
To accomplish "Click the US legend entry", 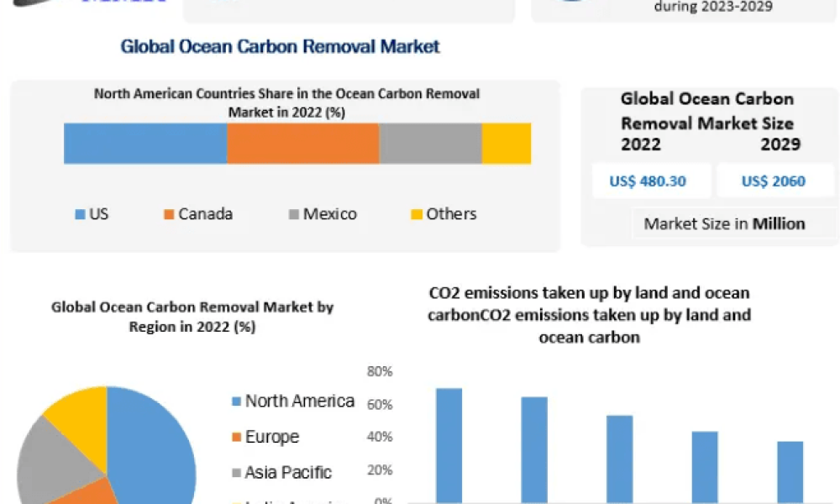I will click(x=92, y=214).
